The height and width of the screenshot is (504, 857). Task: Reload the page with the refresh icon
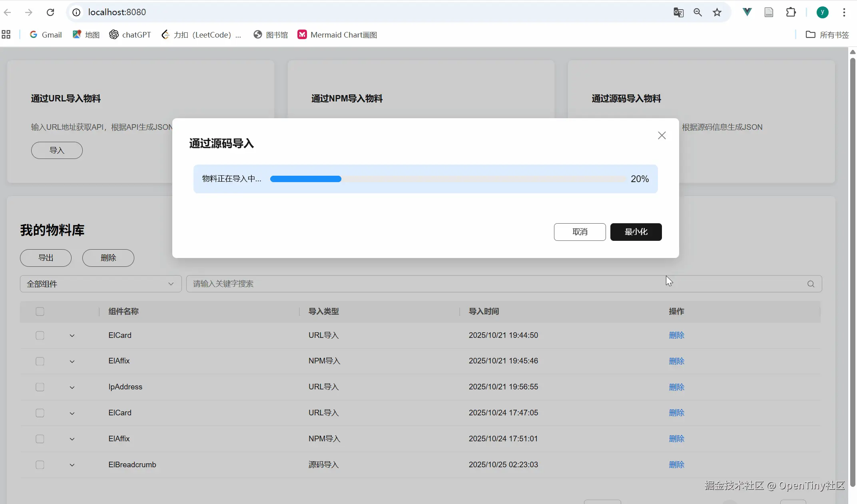point(50,12)
